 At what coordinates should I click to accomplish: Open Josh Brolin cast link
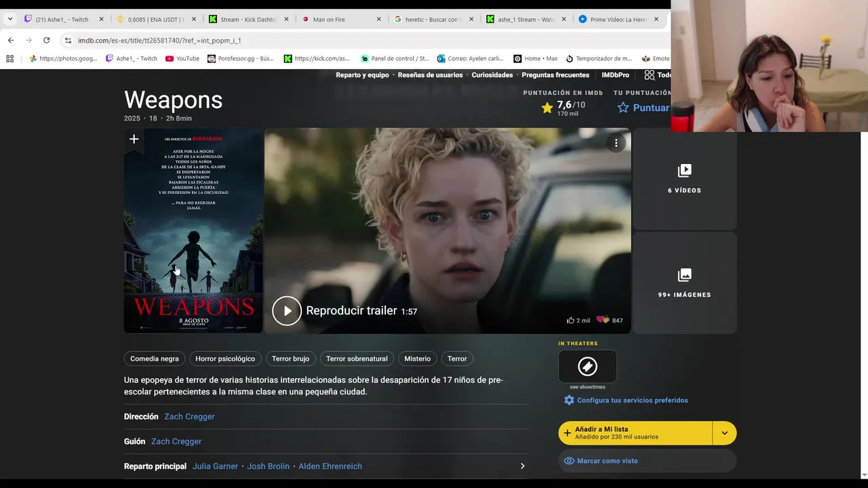click(x=268, y=466)
